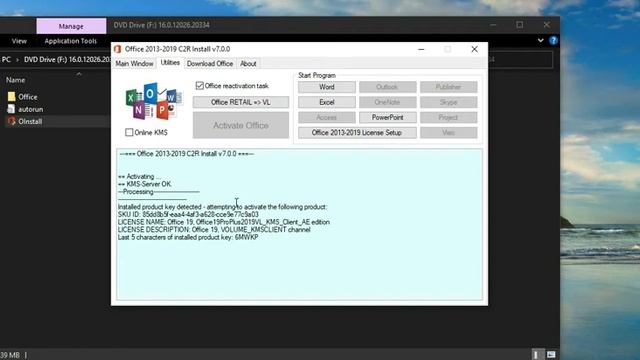
Task: Open Office 2013-2019 License Setup
Action: click(x=357, y=133)
